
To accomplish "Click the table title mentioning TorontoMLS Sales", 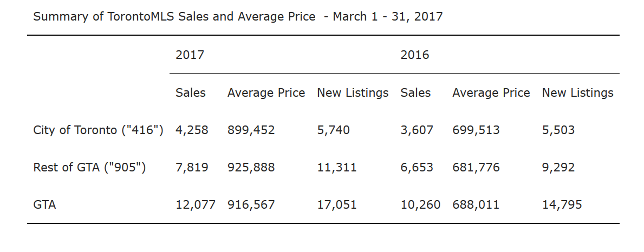I will (x=238, y=17).
